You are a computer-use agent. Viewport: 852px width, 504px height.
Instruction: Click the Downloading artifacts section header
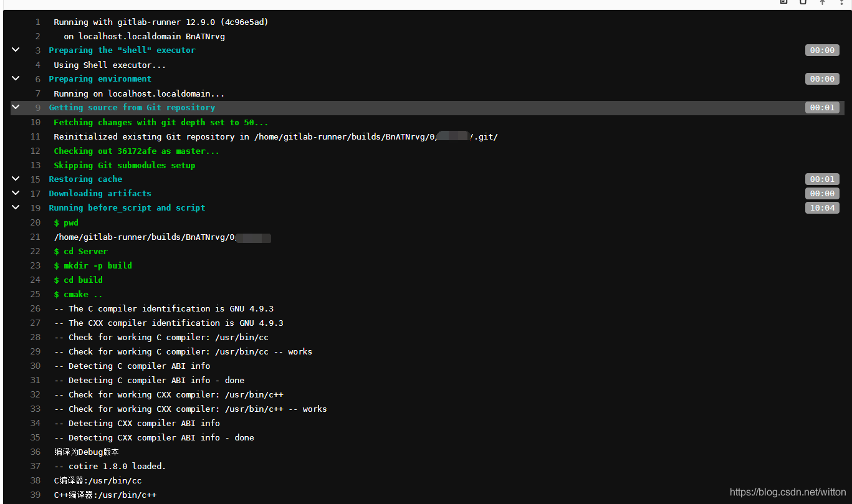(x=100, y=194)
